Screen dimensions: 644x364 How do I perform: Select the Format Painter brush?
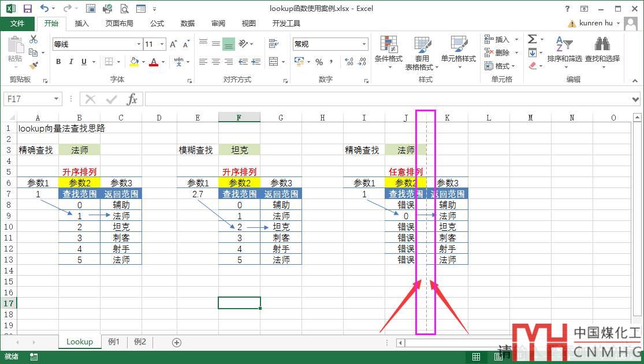pyautogui.click(x=33, y=66)
